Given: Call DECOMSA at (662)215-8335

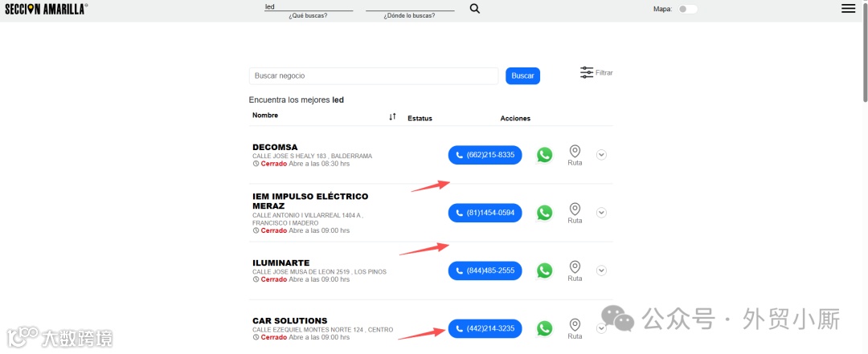Looking at the screenshot, I should [x=485, y=155].
